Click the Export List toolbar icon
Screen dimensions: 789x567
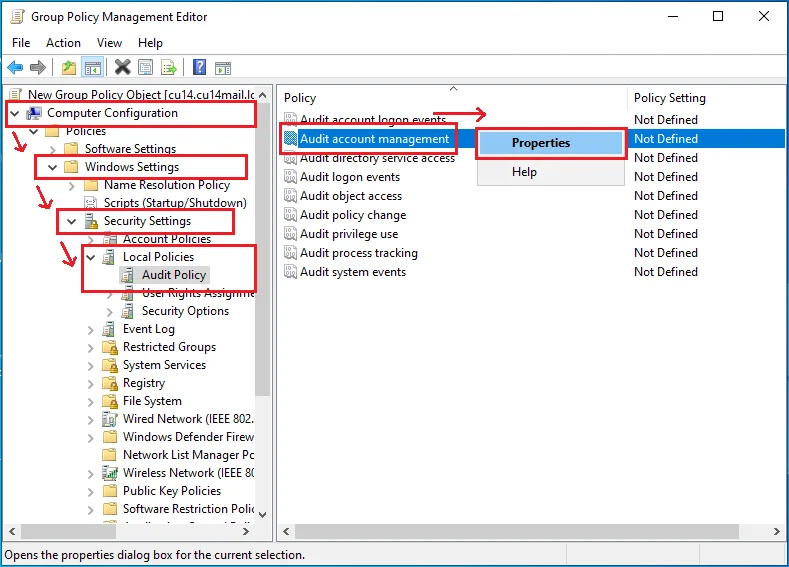(169, 67)
